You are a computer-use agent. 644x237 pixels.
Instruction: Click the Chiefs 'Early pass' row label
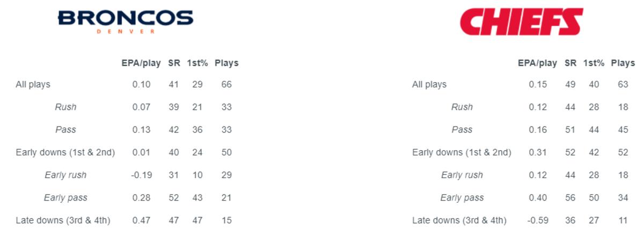coord(462,197)
